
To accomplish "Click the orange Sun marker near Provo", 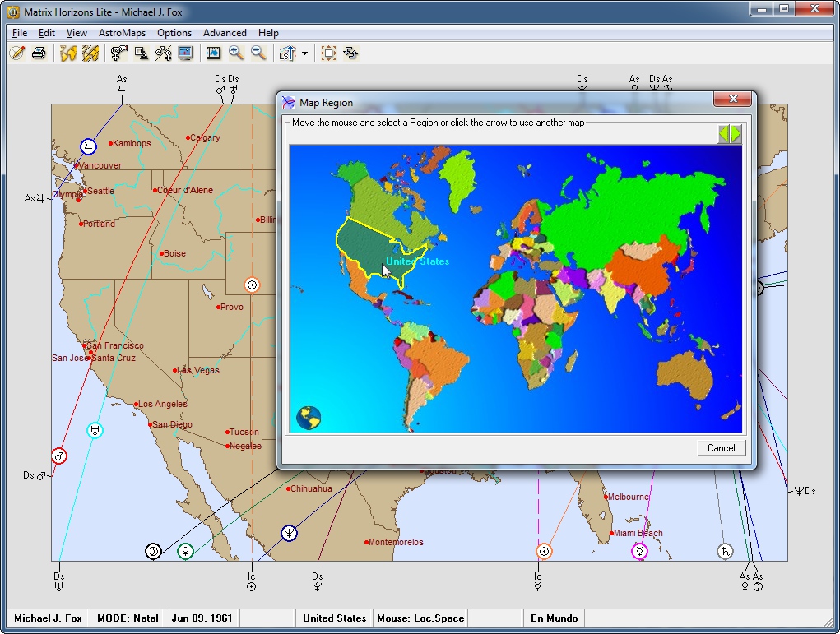I will tap(252, 285).
